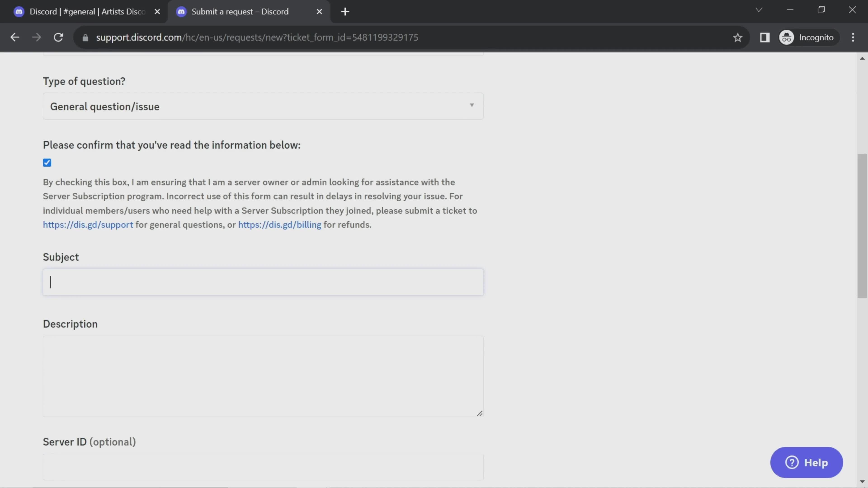The width and height of the screenshot is (868, 488).
Task: Click the Discord favicon on first tab
Action: point(19,12)
